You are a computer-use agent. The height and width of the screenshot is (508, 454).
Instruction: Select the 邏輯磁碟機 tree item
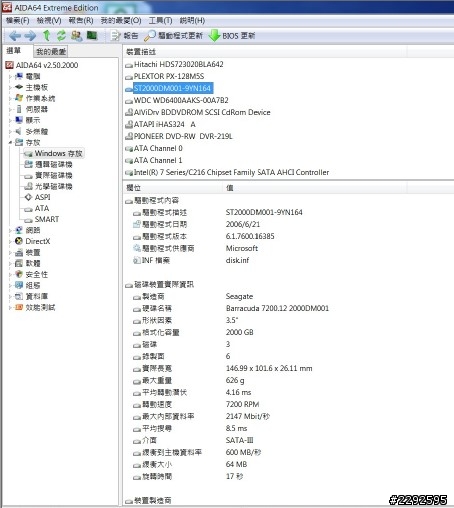54,164
